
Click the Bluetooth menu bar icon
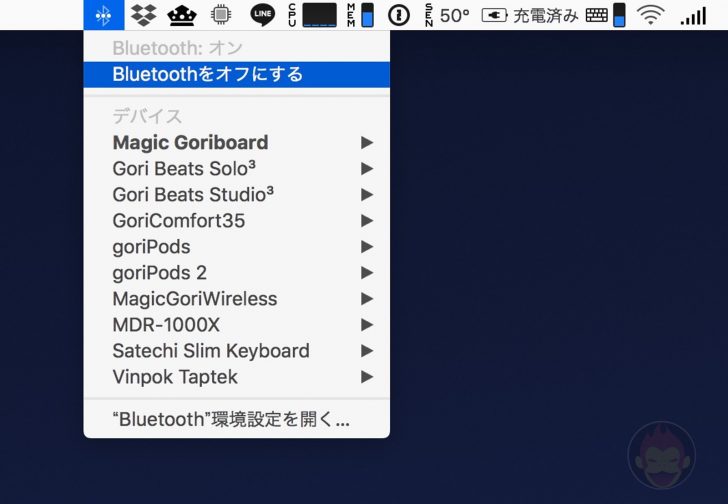pyautogui.click(x=104, y=15)
